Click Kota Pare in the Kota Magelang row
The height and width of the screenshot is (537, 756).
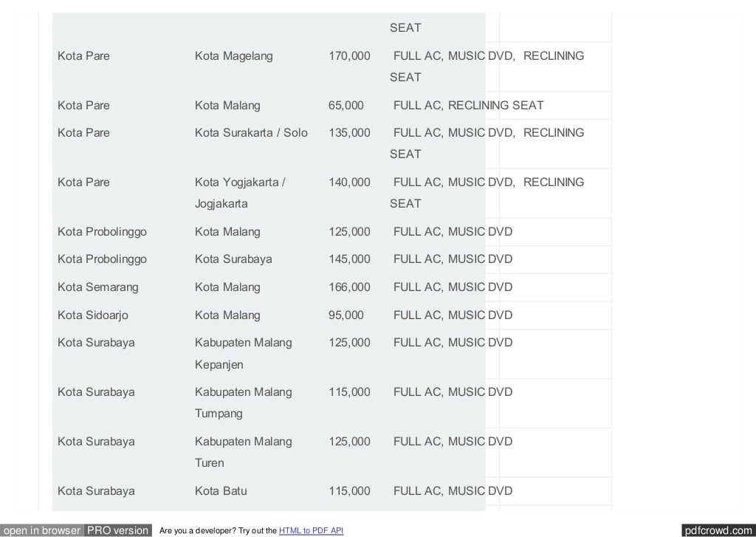point(83,56)
